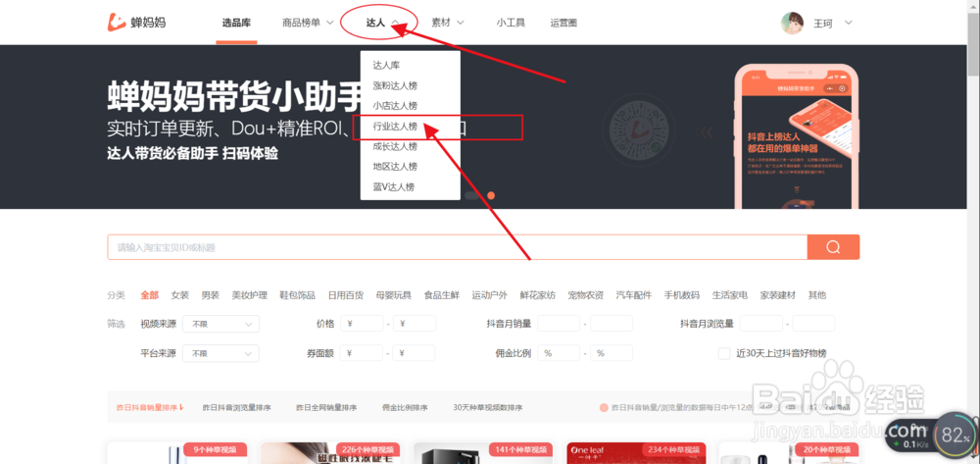This screenshot has height=464, width=980.
Task: Open product card with 141个种草视频
Action: pyautogui.click(x=484, y=453)
